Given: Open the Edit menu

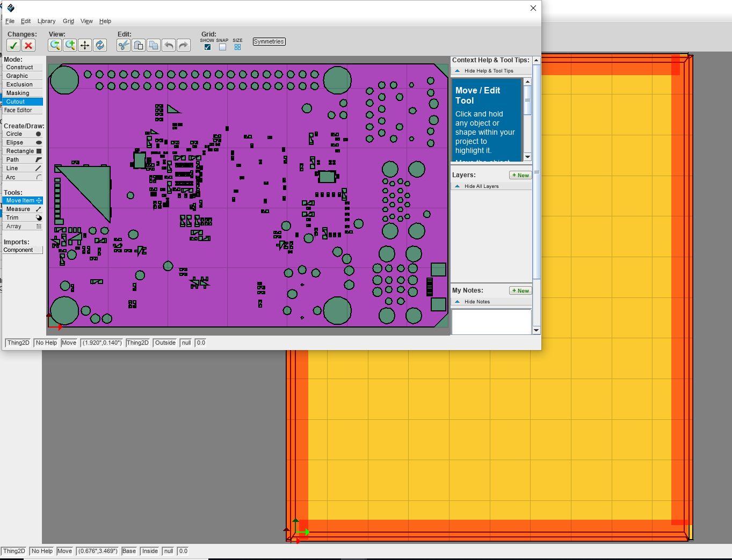Looking at the screenshot, I should click(26, 21).
